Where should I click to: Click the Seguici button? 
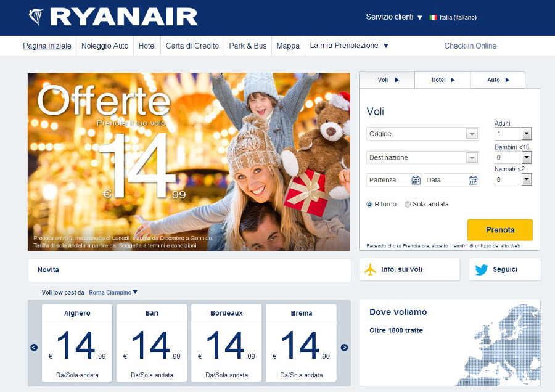pos(504,269)
